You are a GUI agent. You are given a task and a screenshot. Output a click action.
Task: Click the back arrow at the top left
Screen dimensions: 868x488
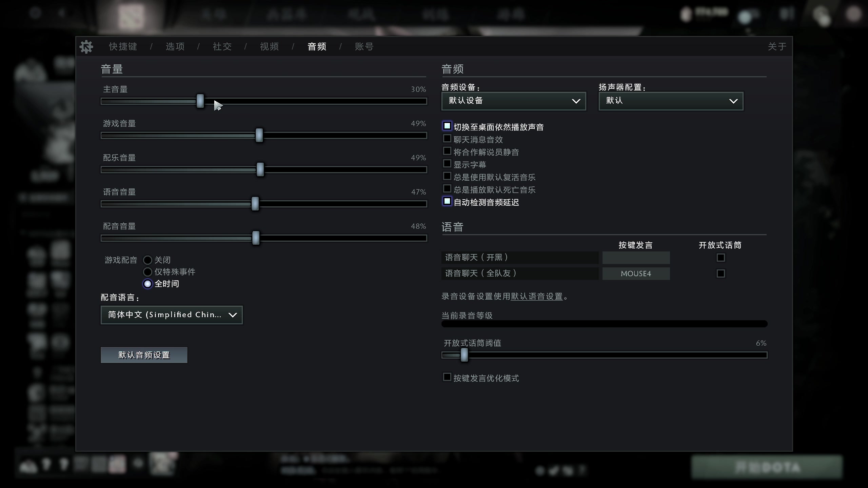[x=62, y=13]
